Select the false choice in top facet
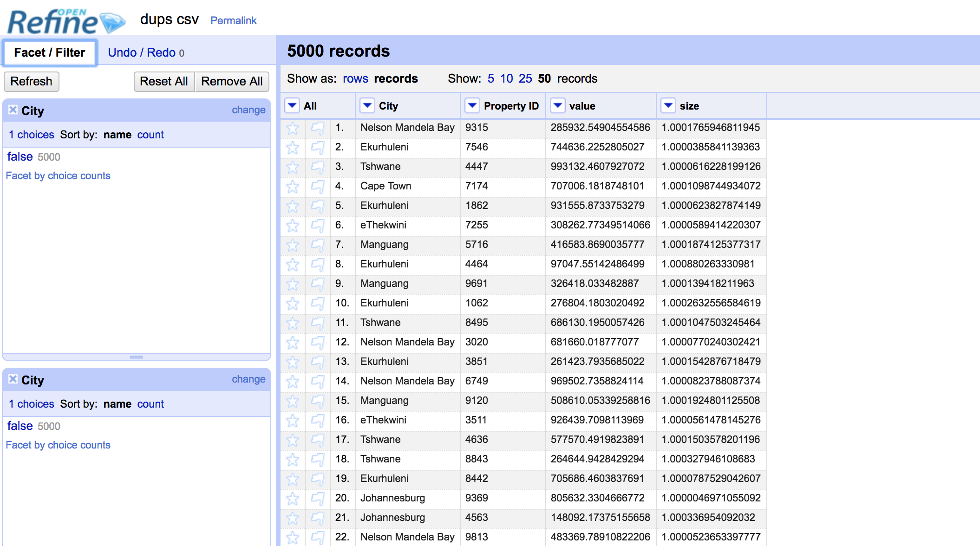The image size is (980, 546). point(20,157)
